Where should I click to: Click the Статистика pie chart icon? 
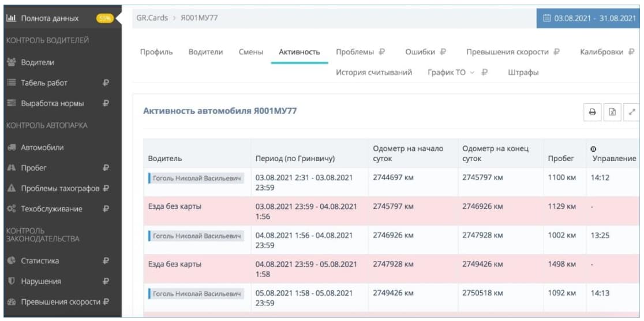click(x=11, y=260)
